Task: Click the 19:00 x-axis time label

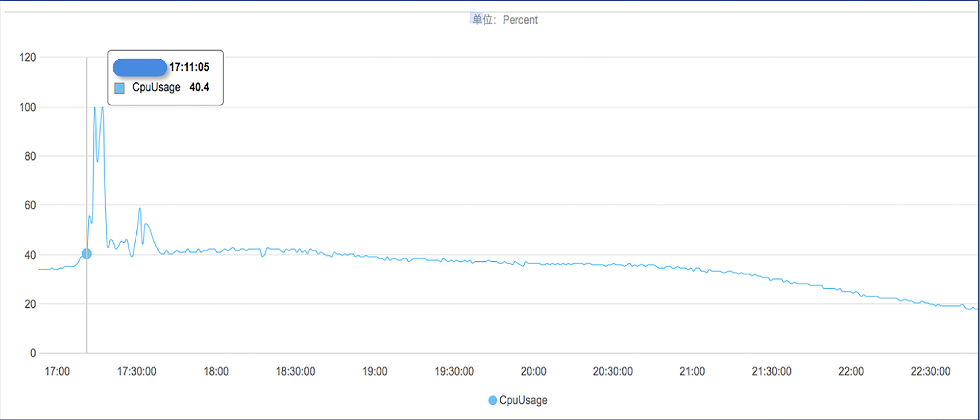Action: (375, 371)
